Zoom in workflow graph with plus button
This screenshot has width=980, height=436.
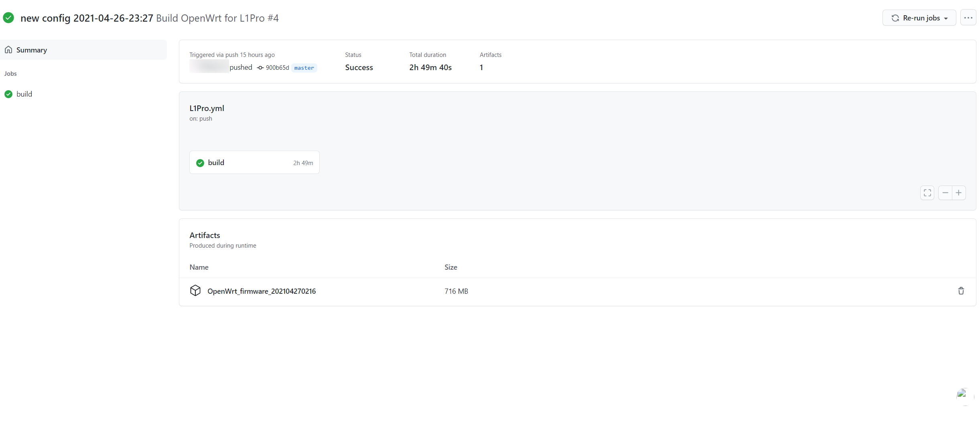point(959,193)
